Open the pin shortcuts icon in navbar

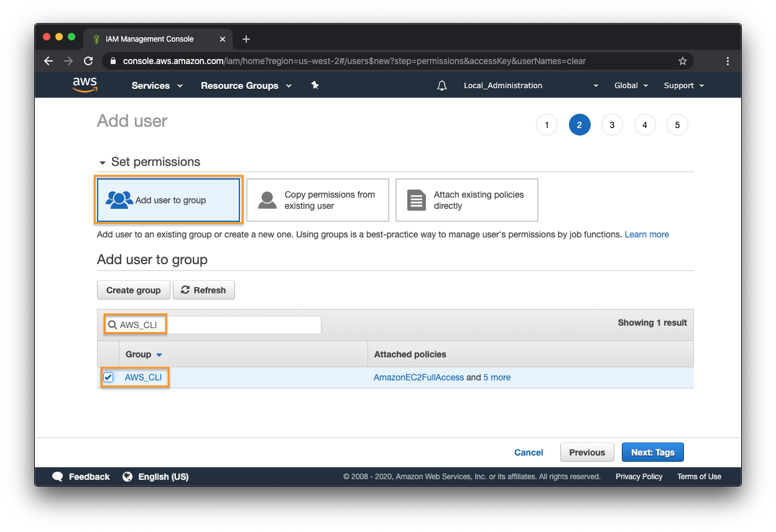click(315, 85)
